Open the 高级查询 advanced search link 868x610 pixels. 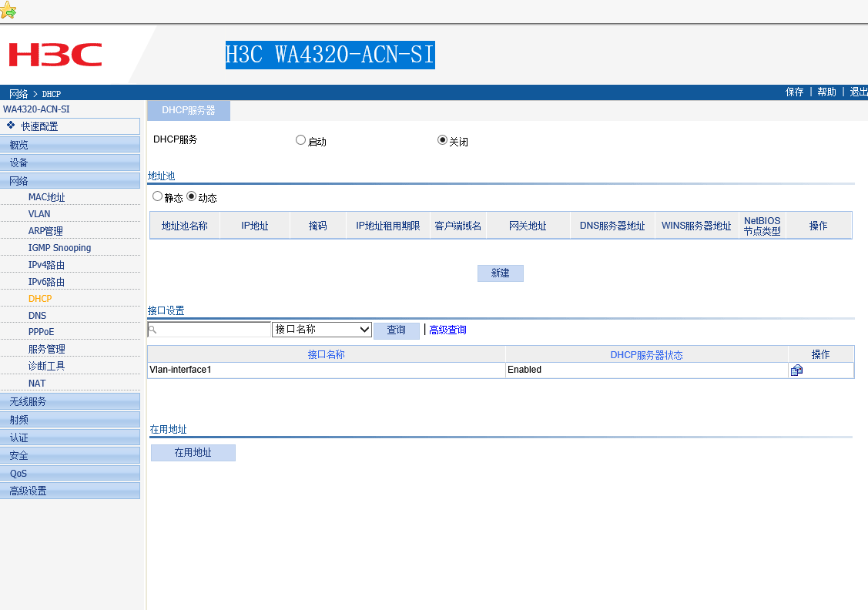(447, 330)
